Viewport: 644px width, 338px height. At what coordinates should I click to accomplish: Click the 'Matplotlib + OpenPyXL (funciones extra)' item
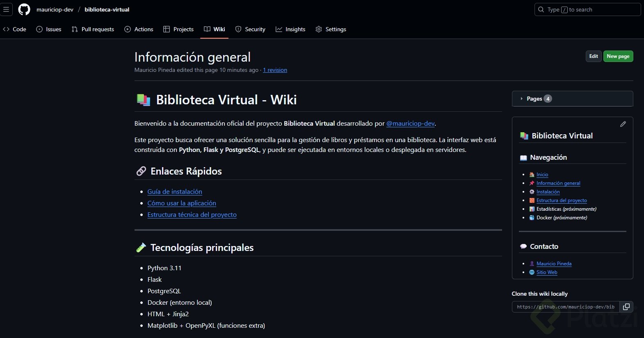pyautogui.click(x=206, y=325)
